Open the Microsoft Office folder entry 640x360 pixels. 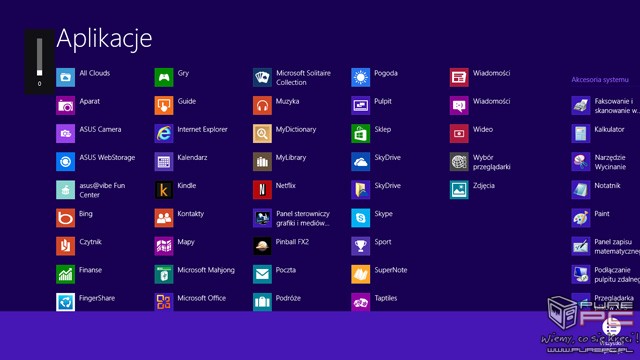click(x=164, y=302)
